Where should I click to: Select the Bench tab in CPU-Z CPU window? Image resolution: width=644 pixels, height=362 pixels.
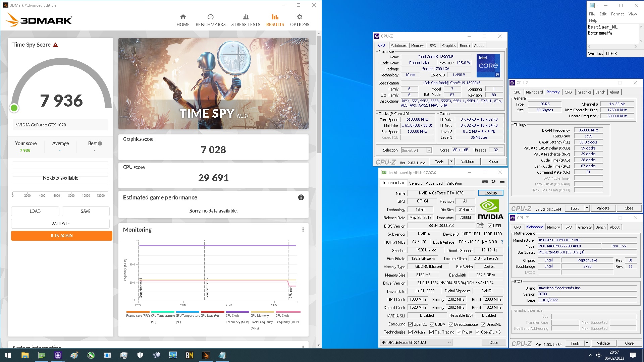tap(465, 46)
